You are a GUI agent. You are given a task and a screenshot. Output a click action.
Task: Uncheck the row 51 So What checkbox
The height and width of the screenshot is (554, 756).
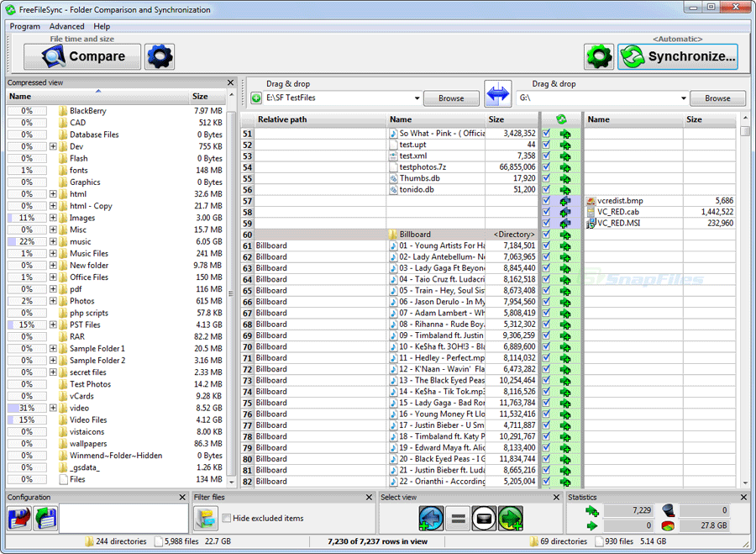pos(546,133)
